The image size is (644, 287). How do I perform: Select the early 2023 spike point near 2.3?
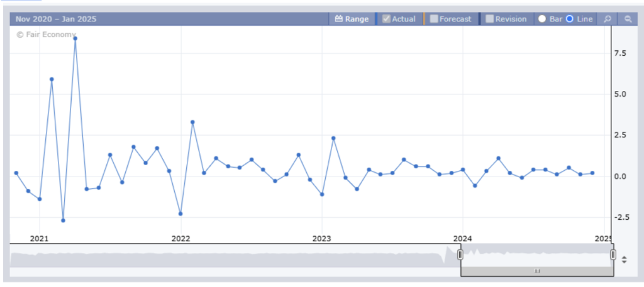coord(333,138)
